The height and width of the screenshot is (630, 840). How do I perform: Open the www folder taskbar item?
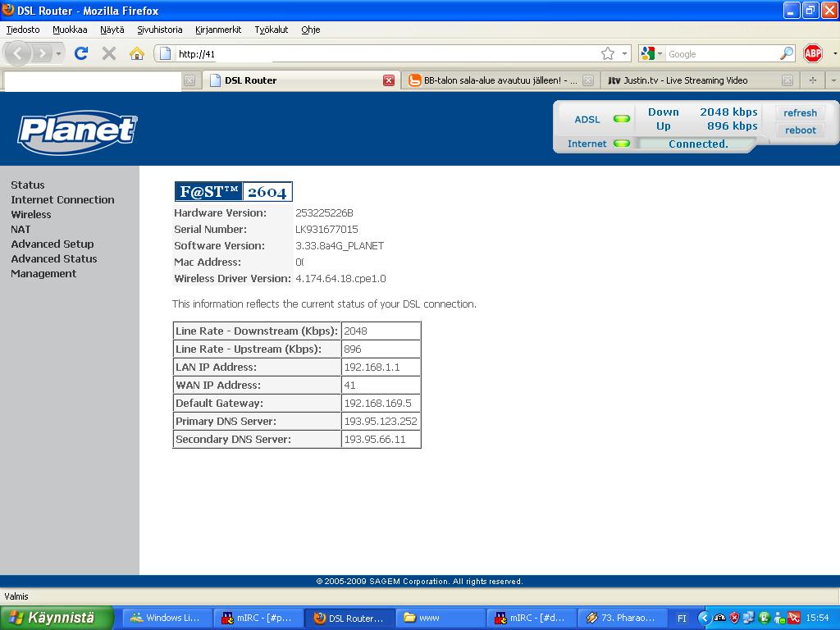[441, 619]
